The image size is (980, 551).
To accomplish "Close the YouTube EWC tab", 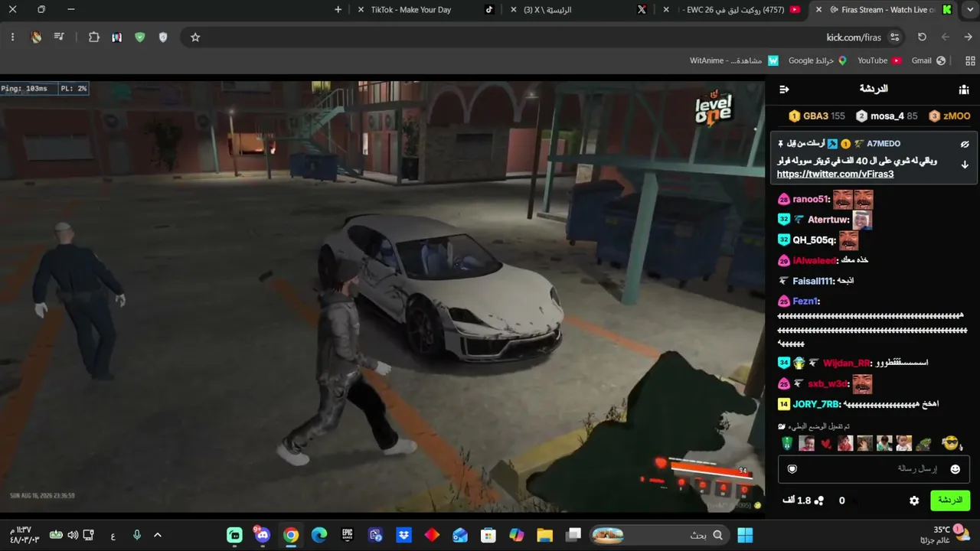I will coord(666,10).
